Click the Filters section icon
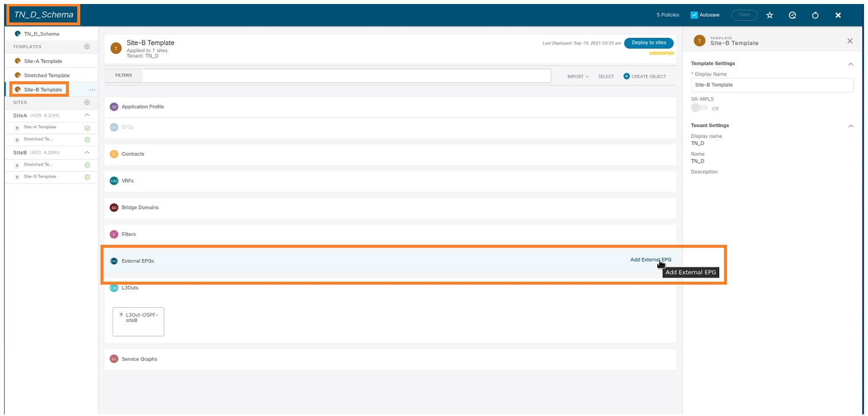 point(113,235)
